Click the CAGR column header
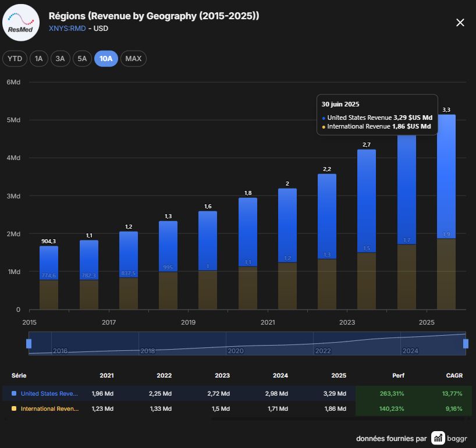 (454, 375)
